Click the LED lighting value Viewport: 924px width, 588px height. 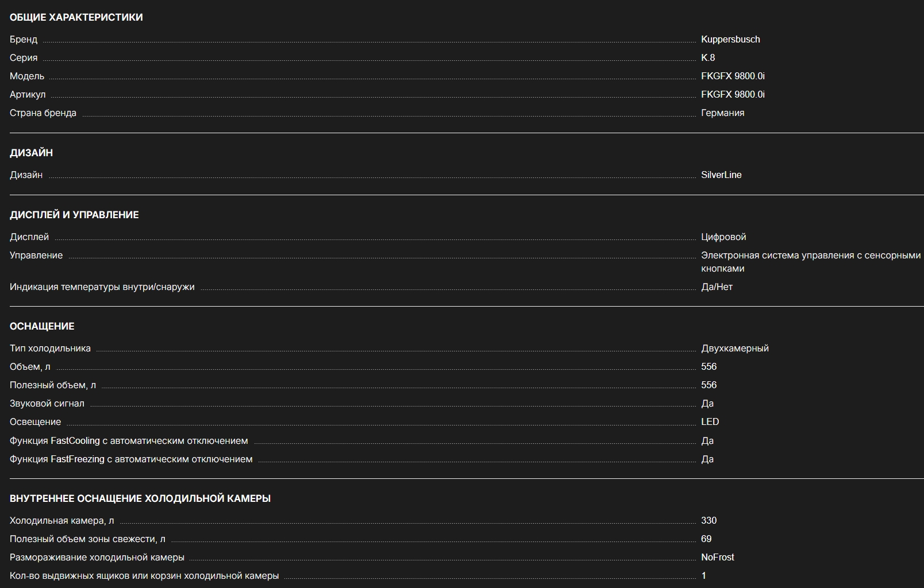[710, 421]
